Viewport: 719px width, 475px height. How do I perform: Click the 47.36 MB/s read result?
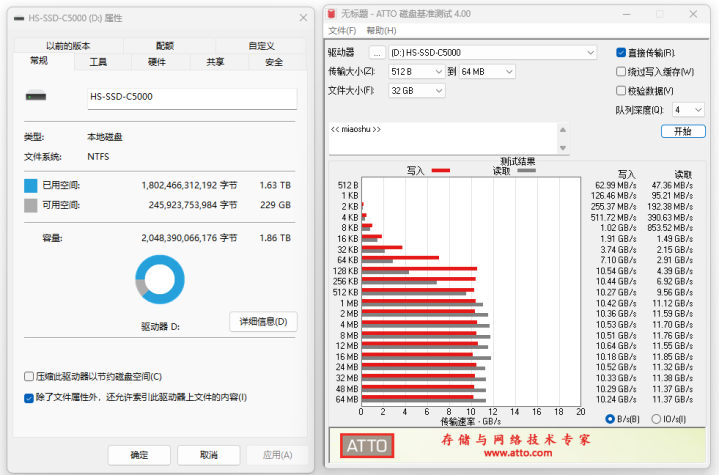[672, 185]
